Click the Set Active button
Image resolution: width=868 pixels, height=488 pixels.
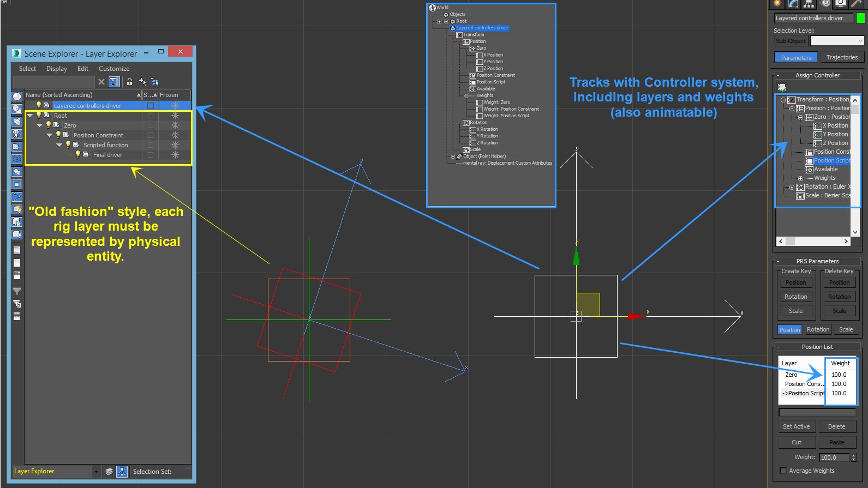coord(797,426)
